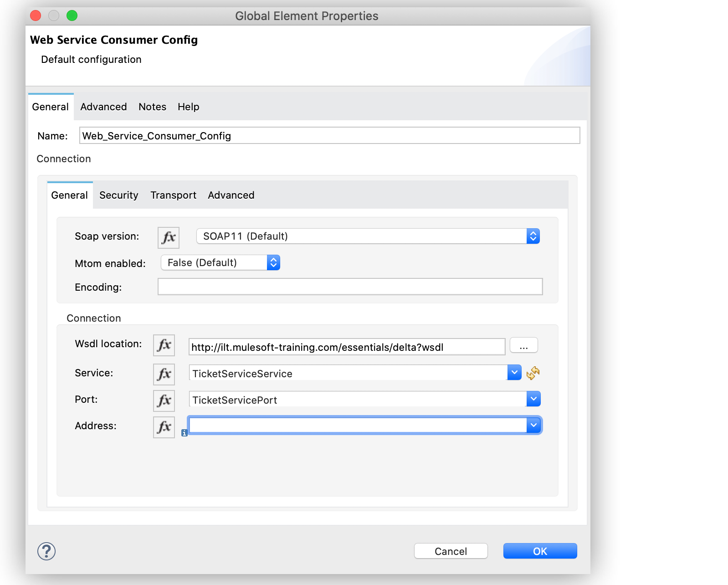Viewport: 728px width, 585px height.
Task: Switch to the Security connection tab
Action: [x=119, y=195]
